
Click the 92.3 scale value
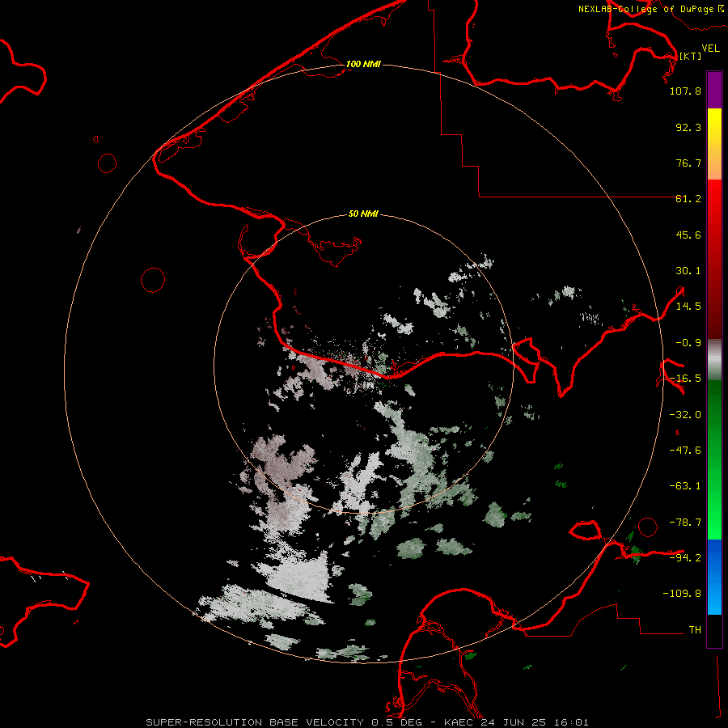688,127
